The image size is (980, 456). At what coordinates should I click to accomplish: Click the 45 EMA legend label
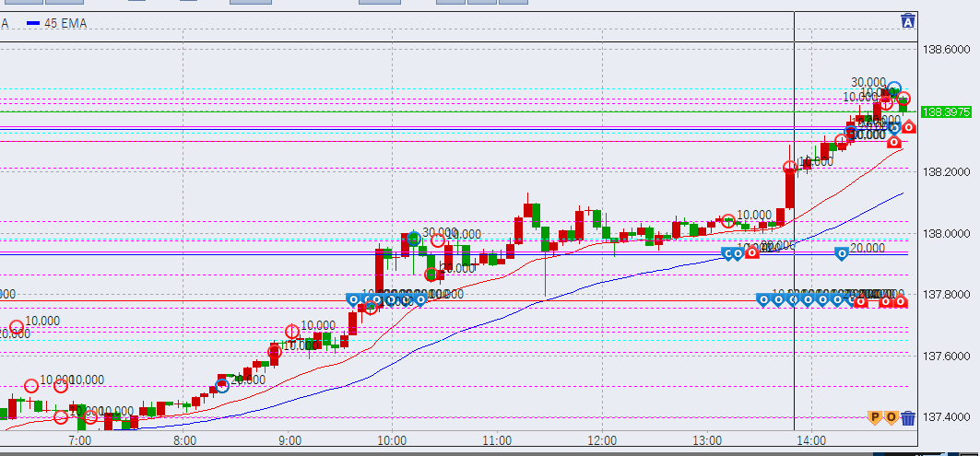pos(65,23)
